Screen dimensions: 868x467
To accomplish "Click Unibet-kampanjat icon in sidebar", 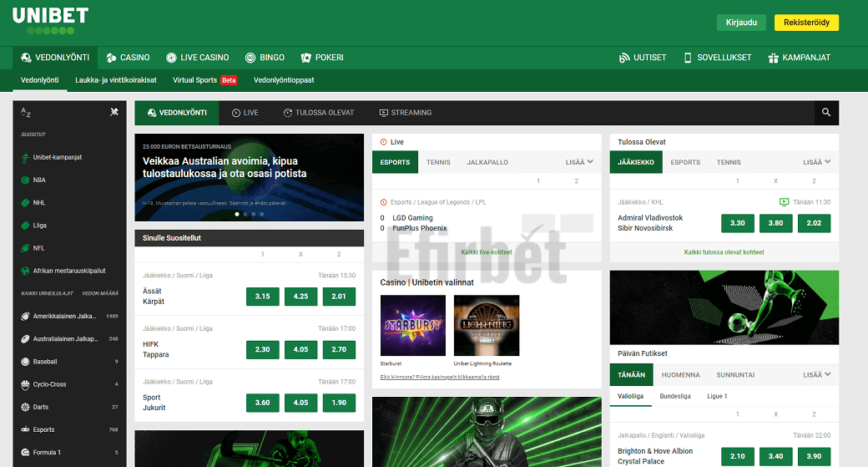I will (x=25, y=157).
